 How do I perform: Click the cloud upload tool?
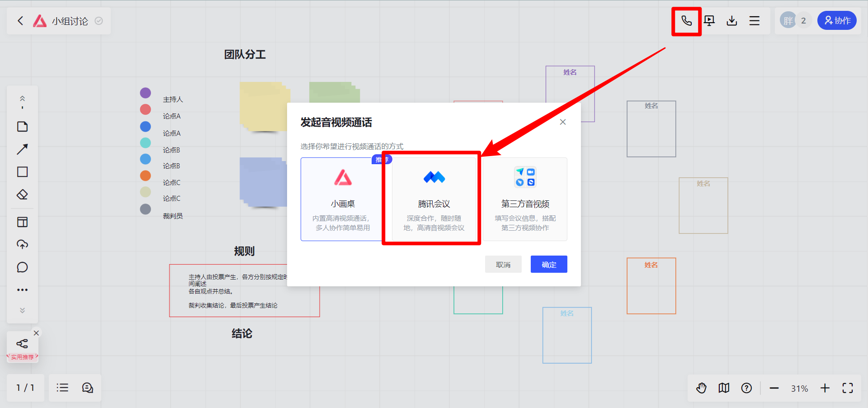(22, 245)
